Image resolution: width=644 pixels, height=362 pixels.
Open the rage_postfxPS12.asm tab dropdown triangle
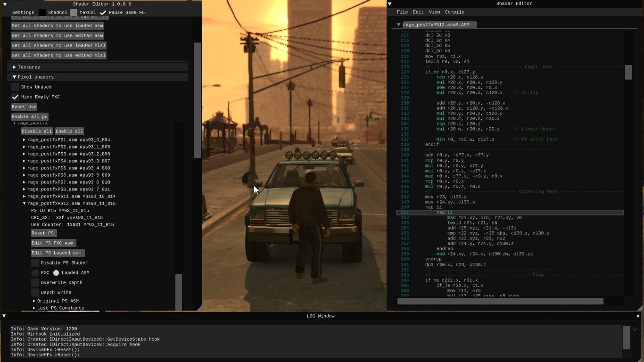click(x=398, y=25)
